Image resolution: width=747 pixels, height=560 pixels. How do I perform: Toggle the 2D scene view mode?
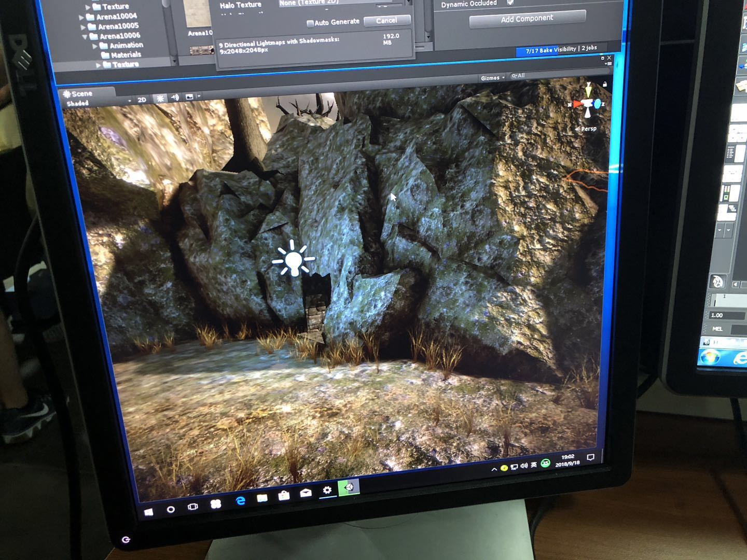point(142,100)
